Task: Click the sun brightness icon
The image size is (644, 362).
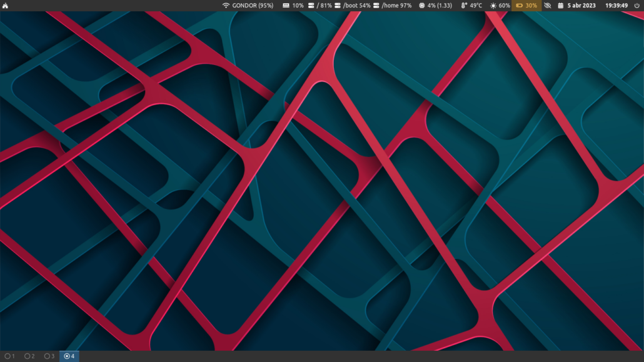Action: tap(493, 6)
